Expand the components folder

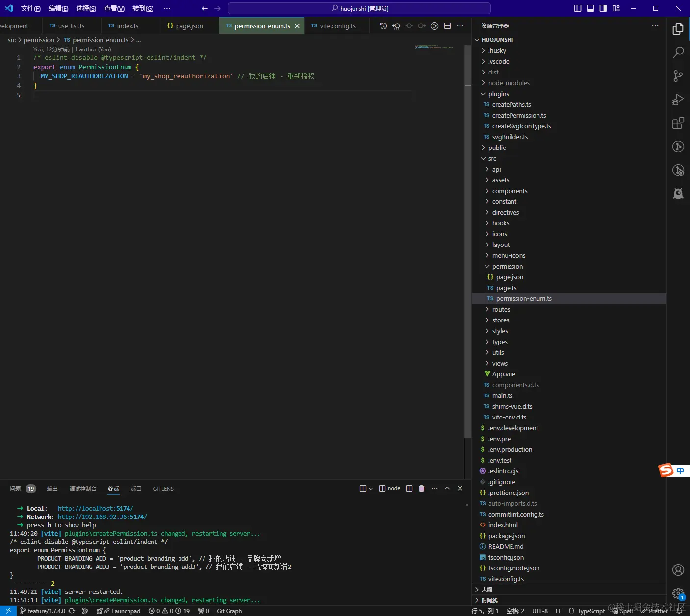pyautogui.click(x=569, y=191)
